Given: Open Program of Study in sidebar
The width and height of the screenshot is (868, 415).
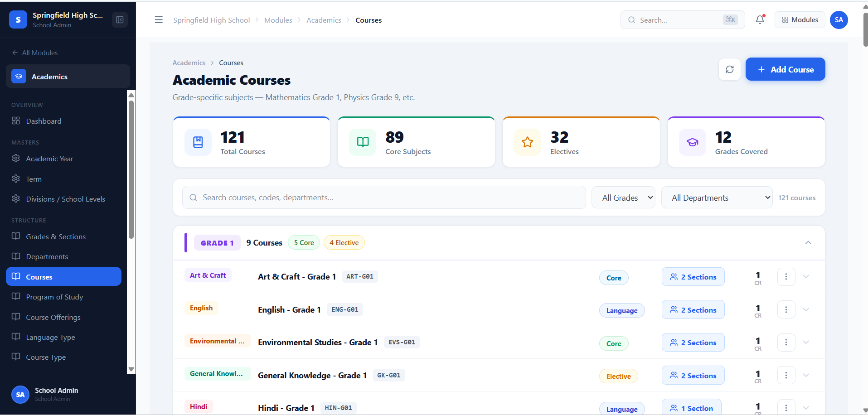Looking at the screenshot, I should click(63, 297).
